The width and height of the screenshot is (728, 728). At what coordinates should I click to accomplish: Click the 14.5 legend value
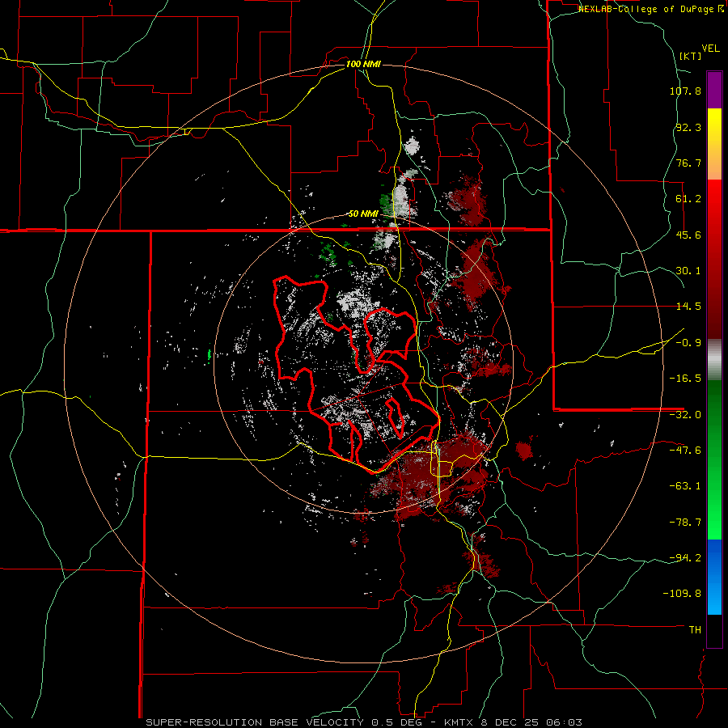(688, 307)
